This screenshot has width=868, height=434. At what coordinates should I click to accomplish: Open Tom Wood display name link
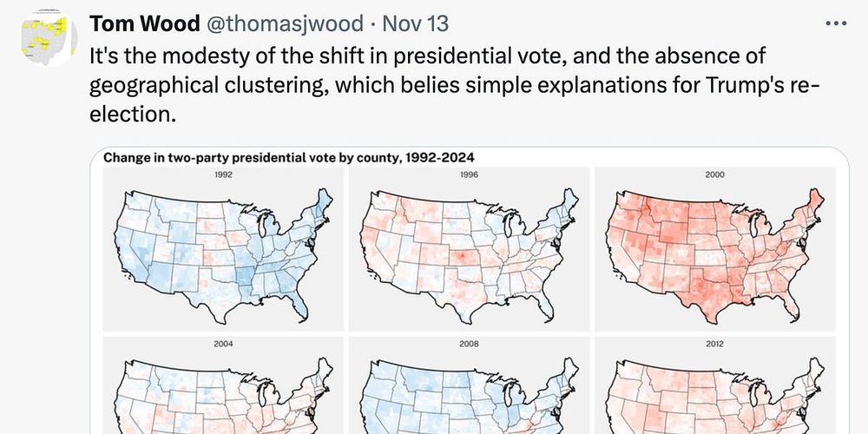144,23
